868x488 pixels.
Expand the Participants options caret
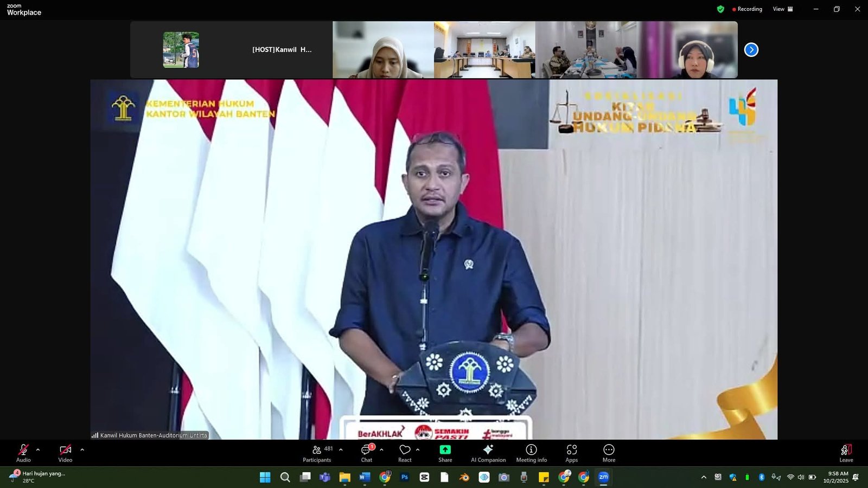[x=341, y=450]
